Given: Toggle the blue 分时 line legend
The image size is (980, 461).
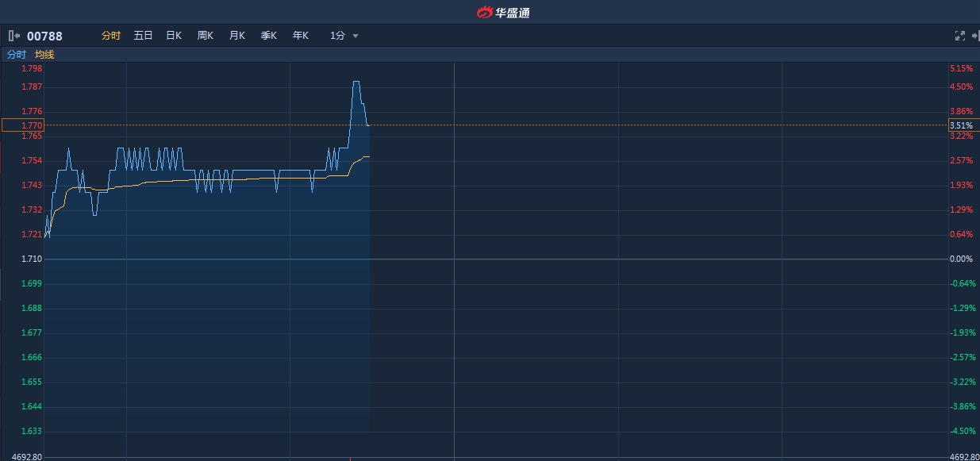Looking at the screenshot, I should [x=17, y=55].
